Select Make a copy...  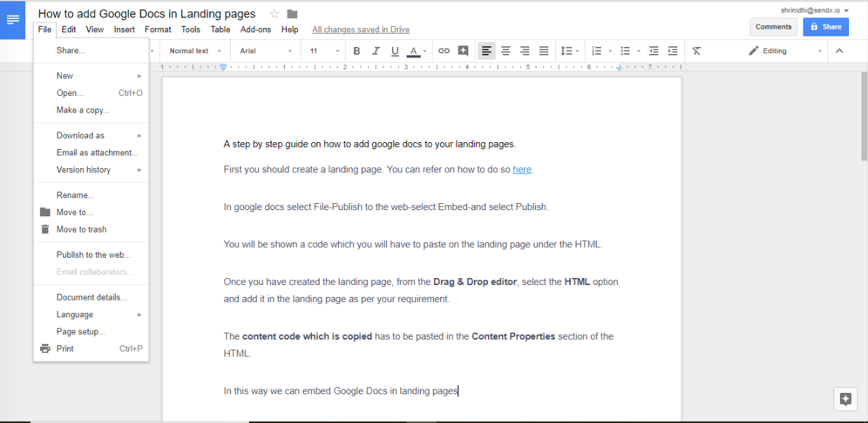tap(91, 110)
